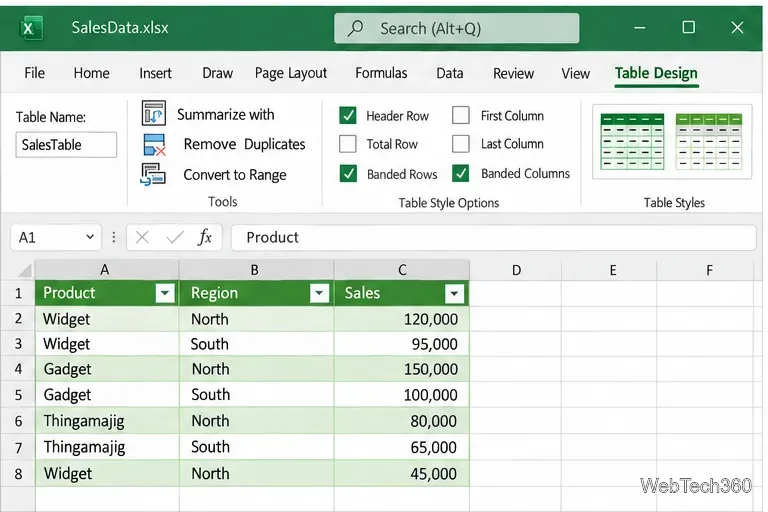Click the formula bar cancel X icon

142,238
